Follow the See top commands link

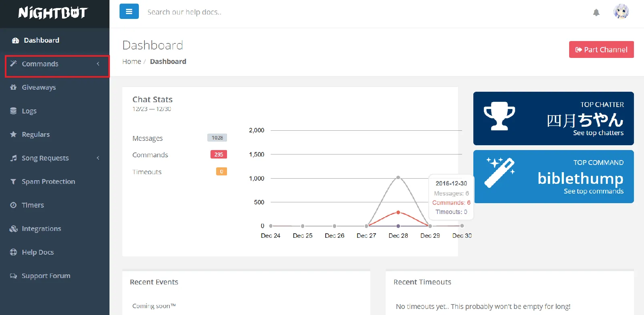(x=593, y=191)
